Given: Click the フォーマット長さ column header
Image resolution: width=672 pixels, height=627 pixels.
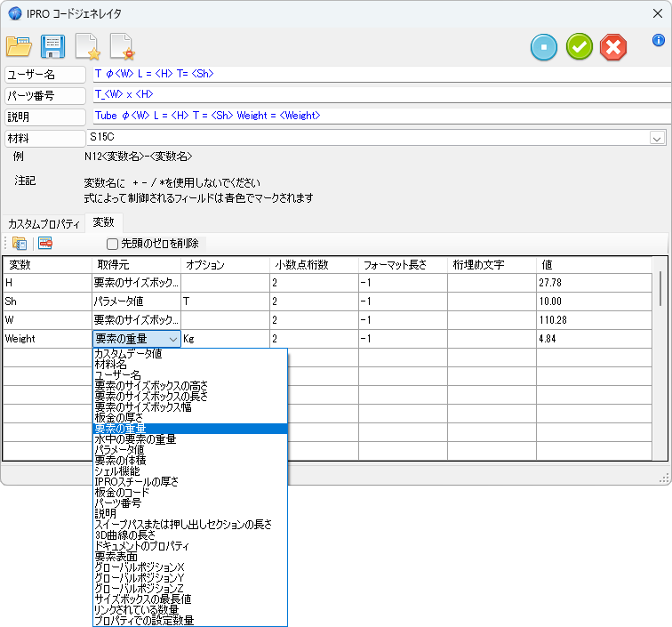Looking at the screenshot, I should coord(403,265).
